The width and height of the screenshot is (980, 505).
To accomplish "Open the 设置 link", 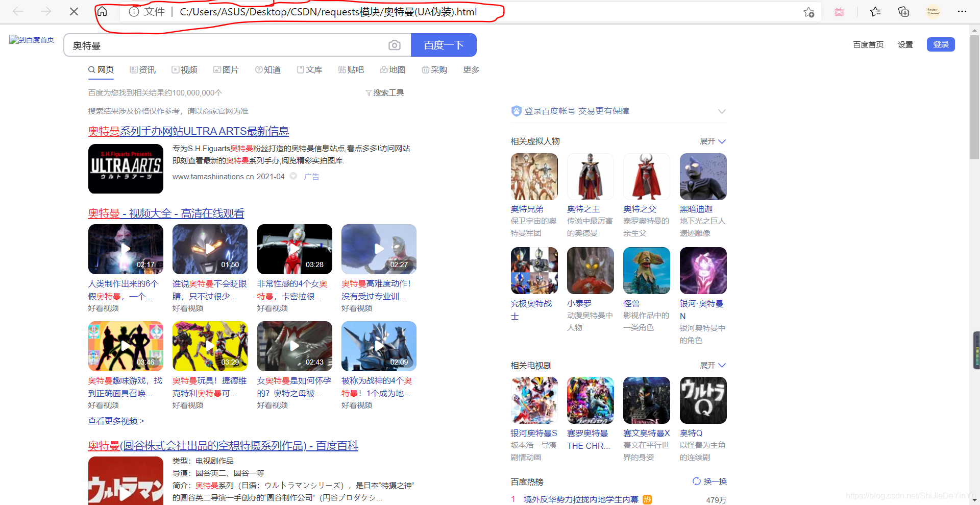I will (905, 44).
